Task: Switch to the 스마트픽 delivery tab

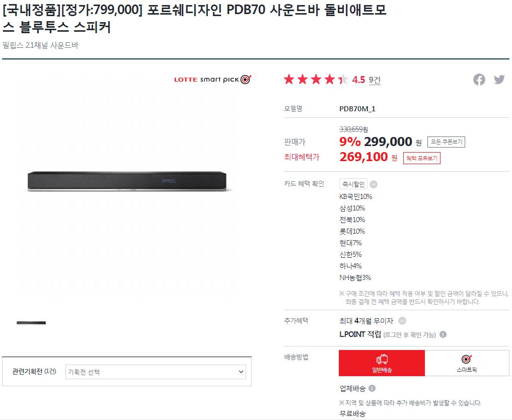Action: point(467,363)
